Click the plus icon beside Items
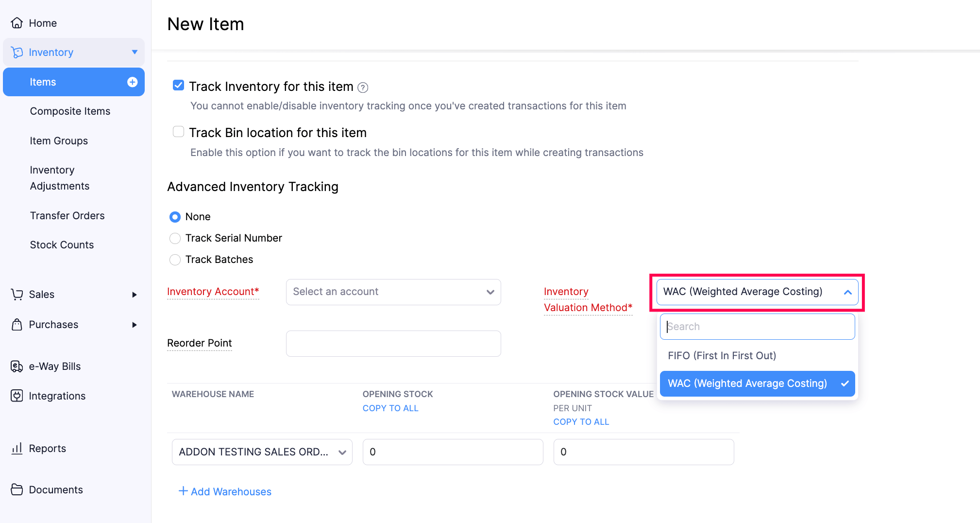 tap(132, 82)
